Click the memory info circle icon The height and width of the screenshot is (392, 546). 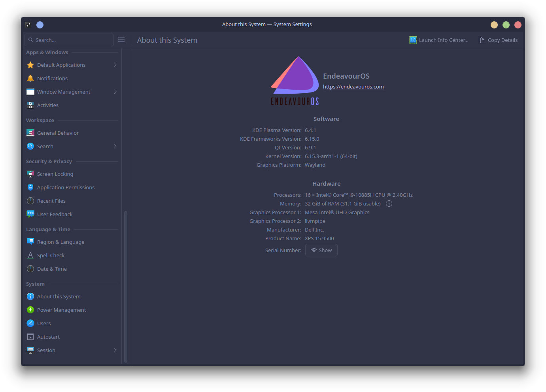click(389, 204)
